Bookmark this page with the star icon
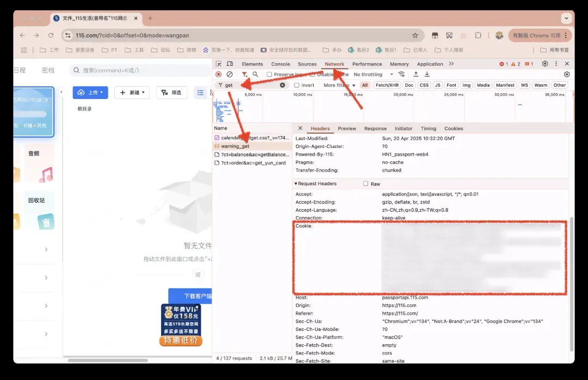 [415, 35]
